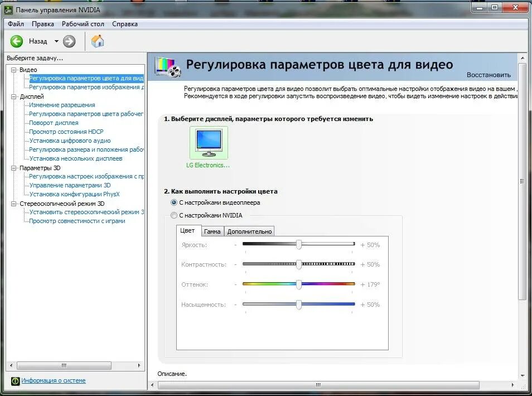This screenshot has width=532, height=396.
Task: Click main panel horizontal scroll right arrow
Action: pyautogui.click(x=512, y=385)
